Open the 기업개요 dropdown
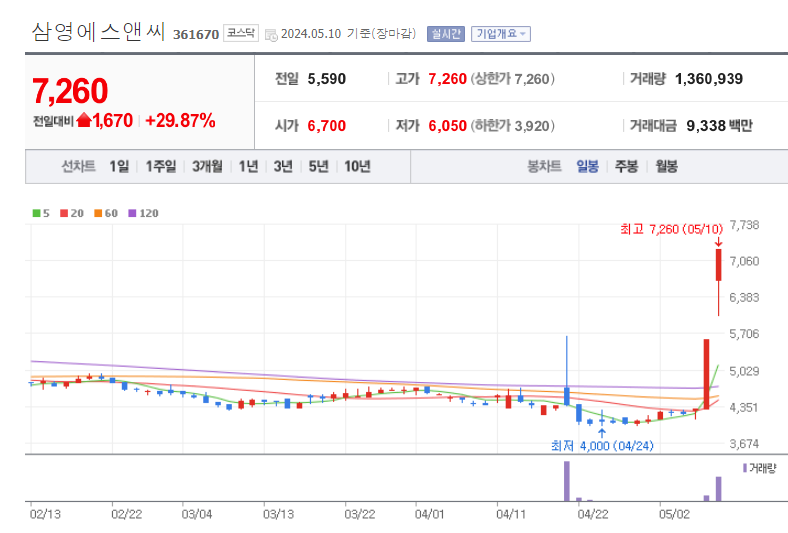788x533 pixels. coord(501,34)
